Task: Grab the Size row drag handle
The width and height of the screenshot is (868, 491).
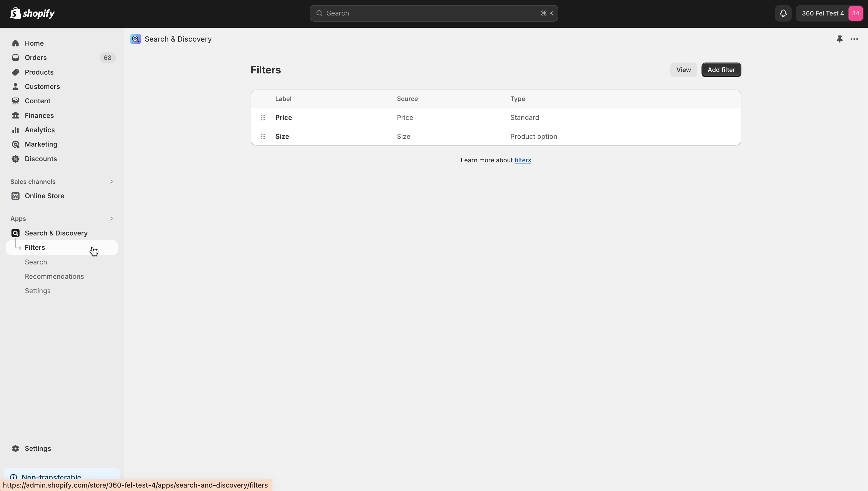Action: 263,137
